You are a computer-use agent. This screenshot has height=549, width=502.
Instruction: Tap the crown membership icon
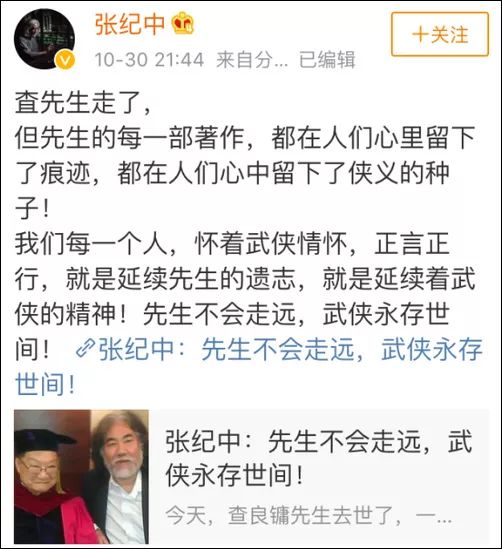click(x=182, y=24)
